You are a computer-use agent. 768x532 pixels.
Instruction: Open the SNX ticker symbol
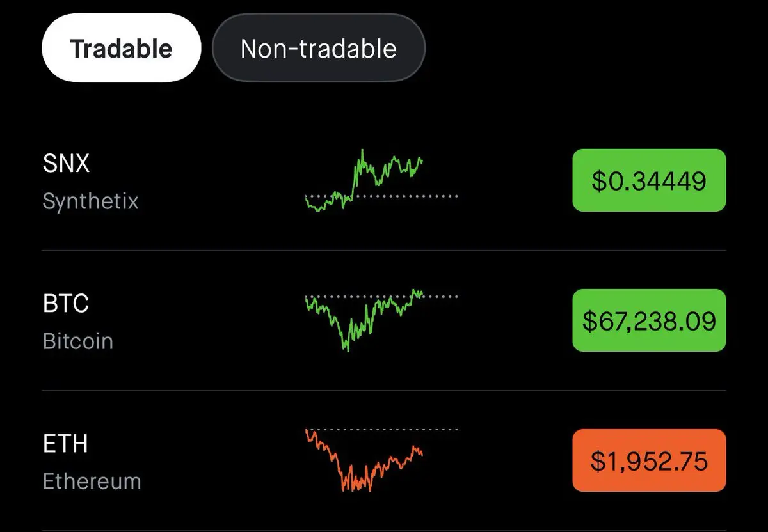(x=66, y=164)
